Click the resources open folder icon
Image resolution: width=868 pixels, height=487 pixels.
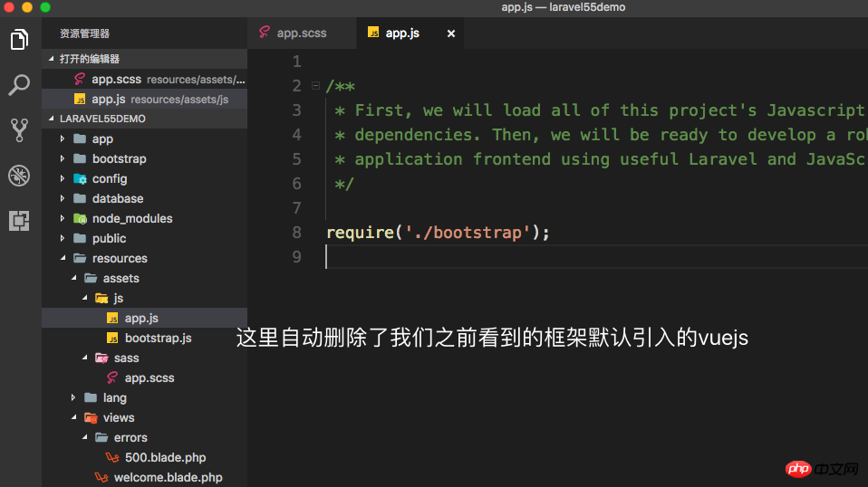click(80, 258)
